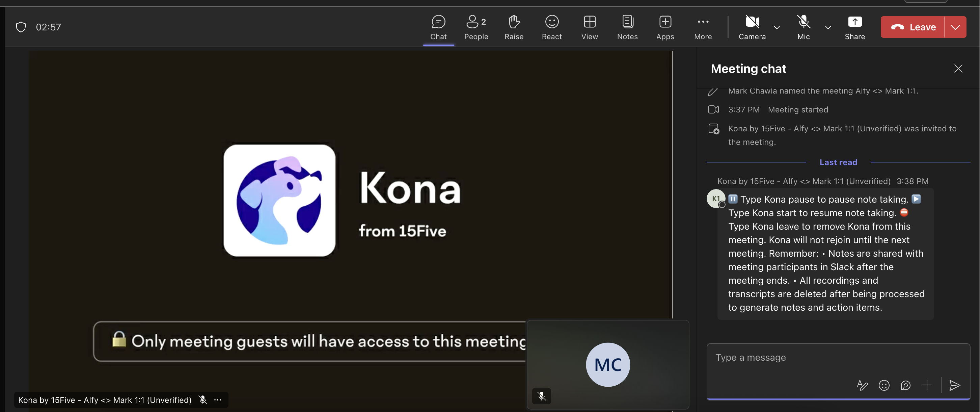
Task: Click 'Kona by 15Five was invited' system message
Action: click(842, 135)
